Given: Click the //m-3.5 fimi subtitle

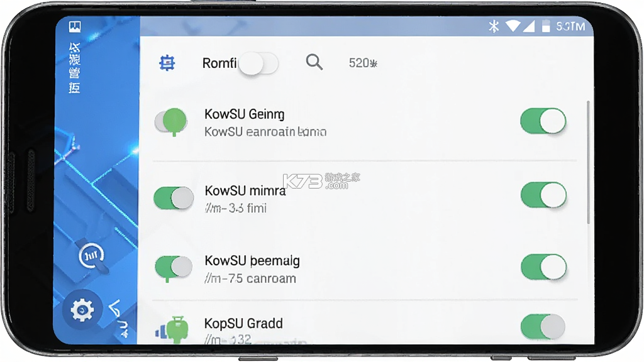Looking at the screenshot, I should coord(236,208).
